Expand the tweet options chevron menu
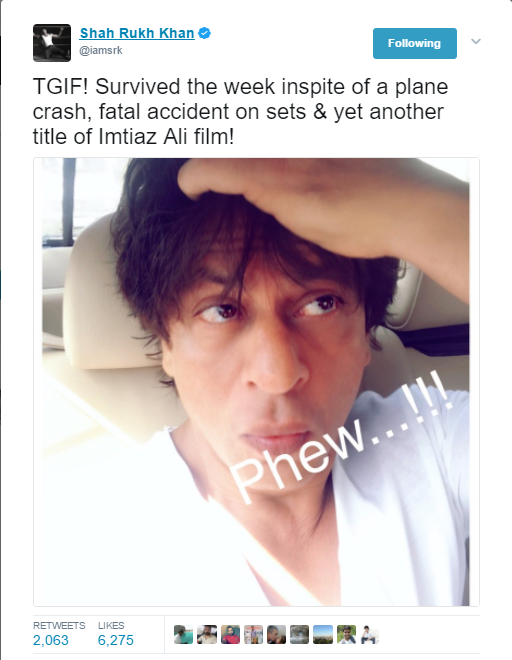This screenshot has width=512, height=660. coord(476,41)
